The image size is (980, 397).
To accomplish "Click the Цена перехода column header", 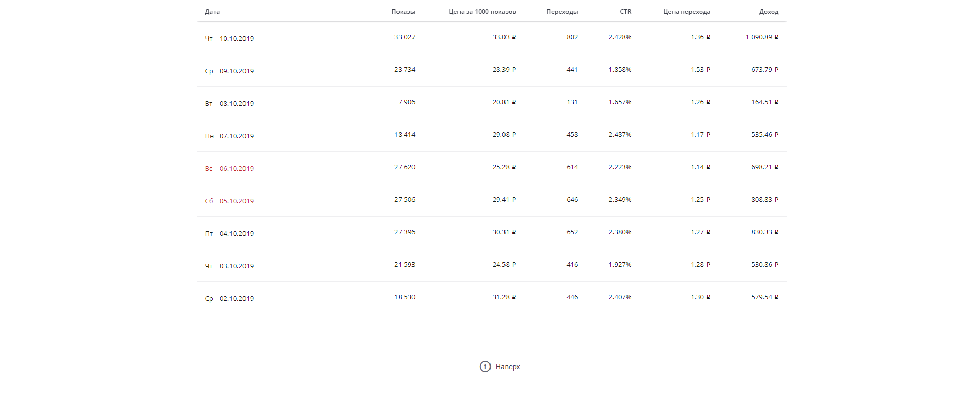I will click(x=686, y=12).
